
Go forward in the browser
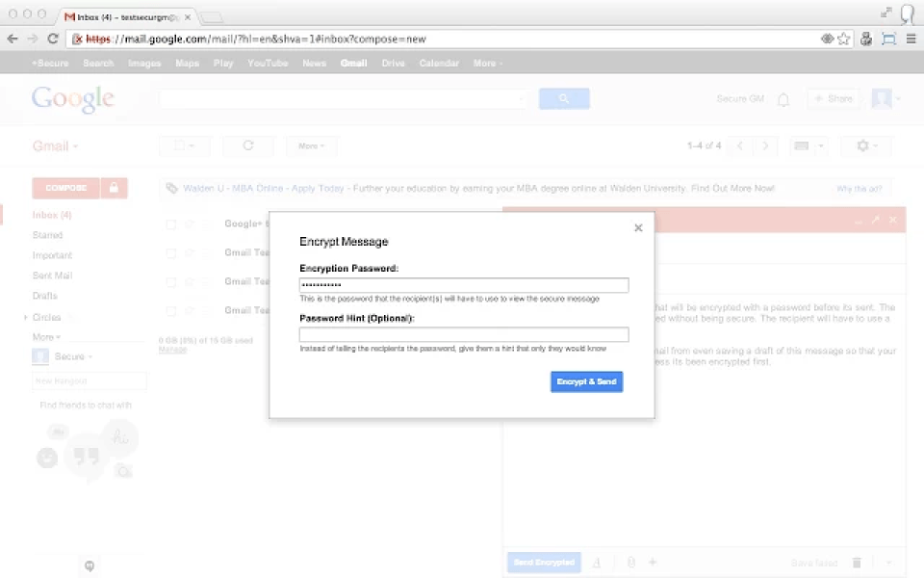click(x=33, y=39)
